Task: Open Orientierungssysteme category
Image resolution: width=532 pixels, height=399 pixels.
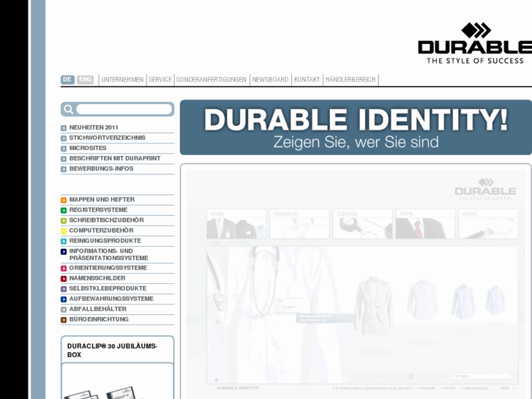Action: pos(108,268)
